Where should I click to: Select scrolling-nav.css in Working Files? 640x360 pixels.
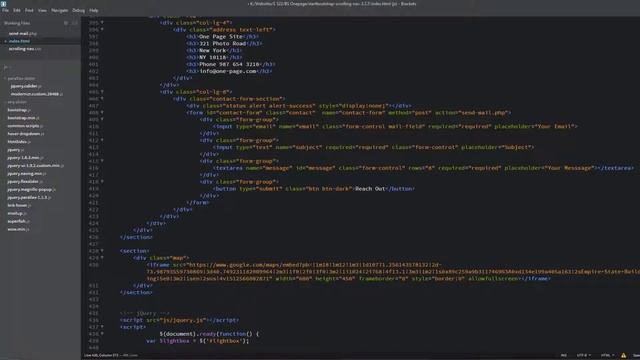click(x=25, y=49)
